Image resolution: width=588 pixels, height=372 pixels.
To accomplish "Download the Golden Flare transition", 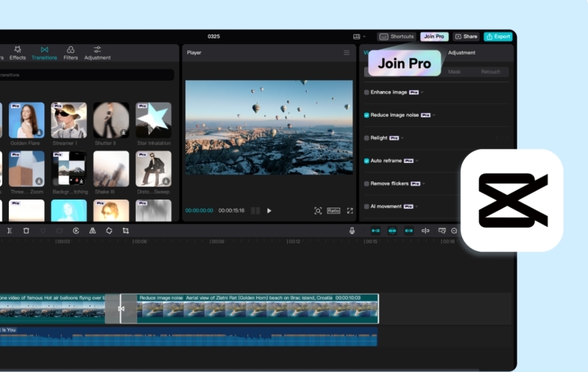I will click(39, 133).
